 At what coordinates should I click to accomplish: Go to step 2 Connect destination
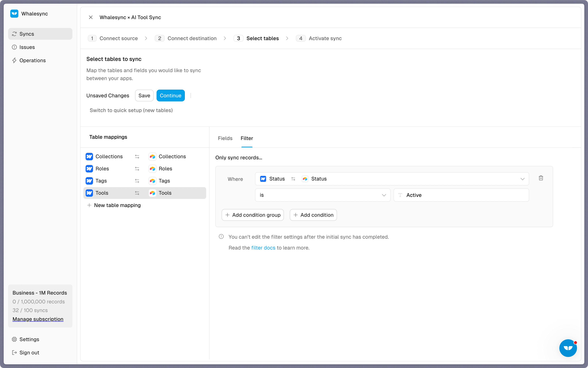[186, 38]
